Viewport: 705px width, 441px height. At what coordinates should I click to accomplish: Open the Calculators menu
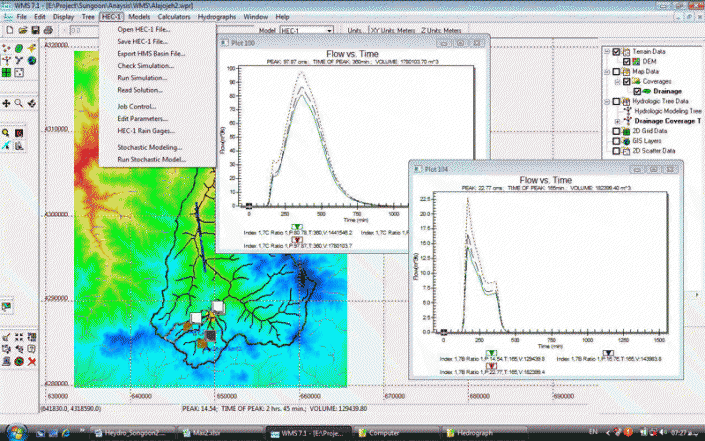(174, 17)
